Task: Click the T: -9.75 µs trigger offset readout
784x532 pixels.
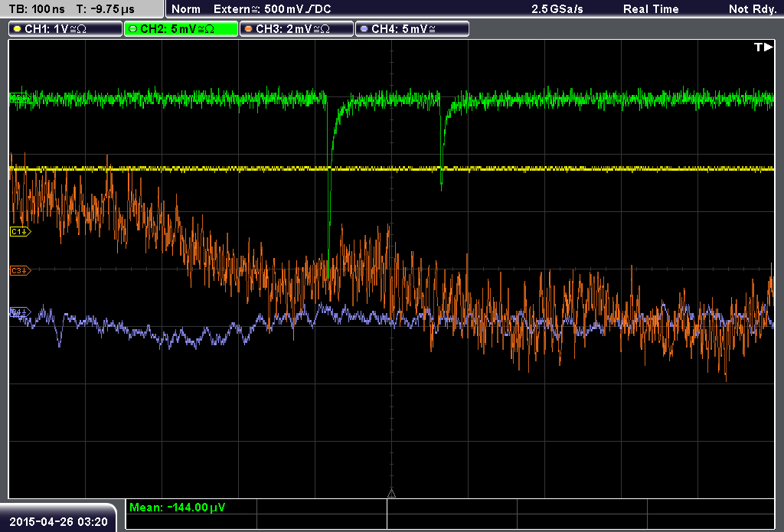Action: click(x=106, y=9)
